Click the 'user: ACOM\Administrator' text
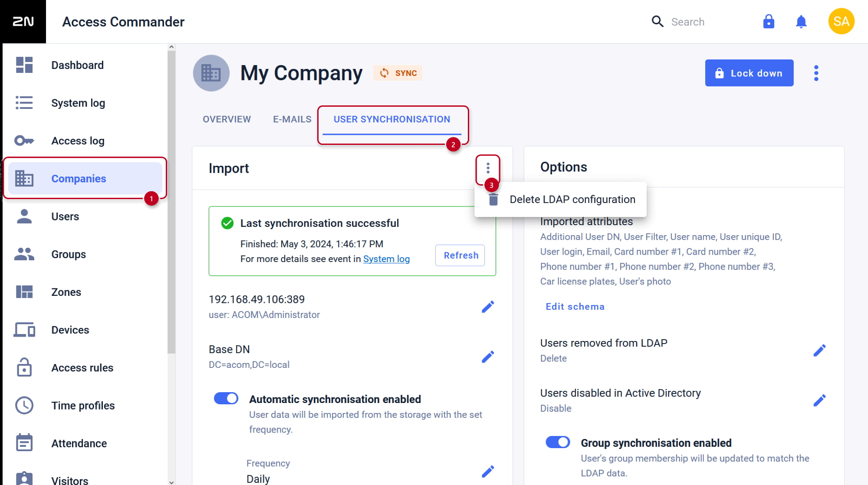Image resolution: width=868 pixels, height=485 pixels. 264,315
